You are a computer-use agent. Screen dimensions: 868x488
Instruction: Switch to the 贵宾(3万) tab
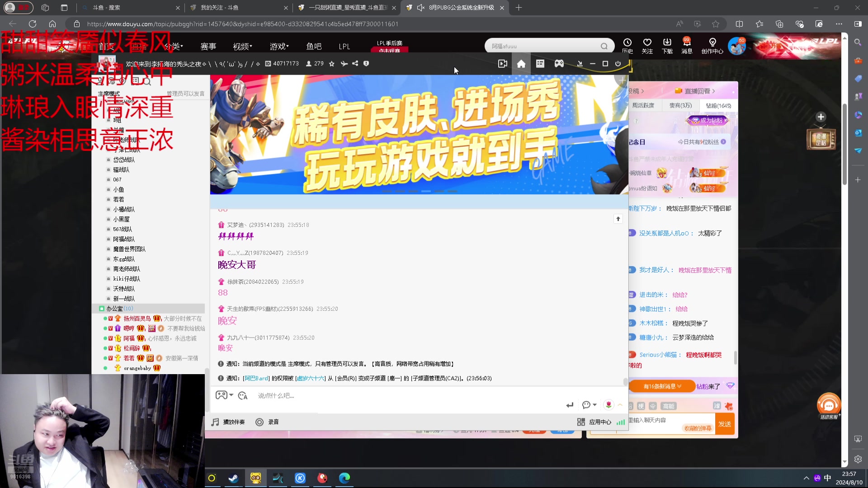click(680, 105)
